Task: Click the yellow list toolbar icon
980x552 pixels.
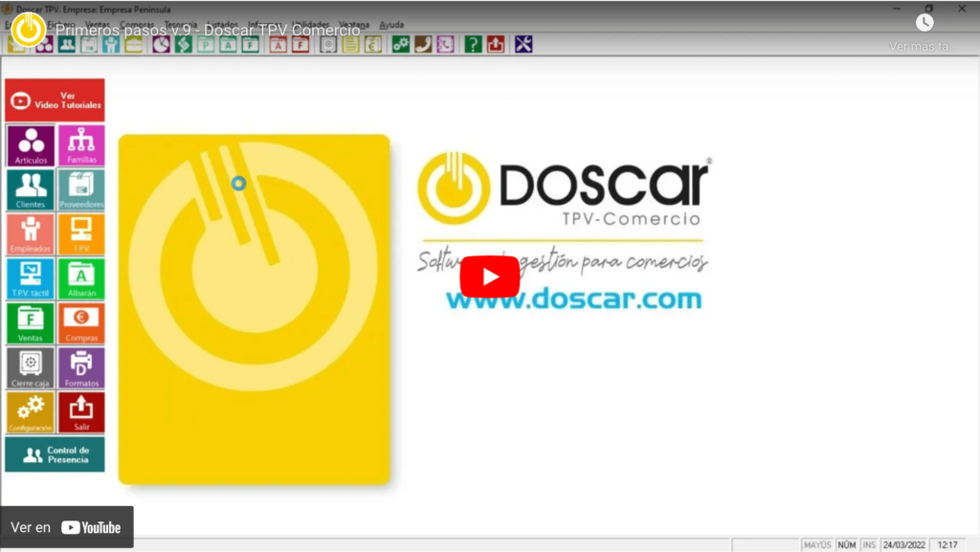Action: click(x=350, y=45)
